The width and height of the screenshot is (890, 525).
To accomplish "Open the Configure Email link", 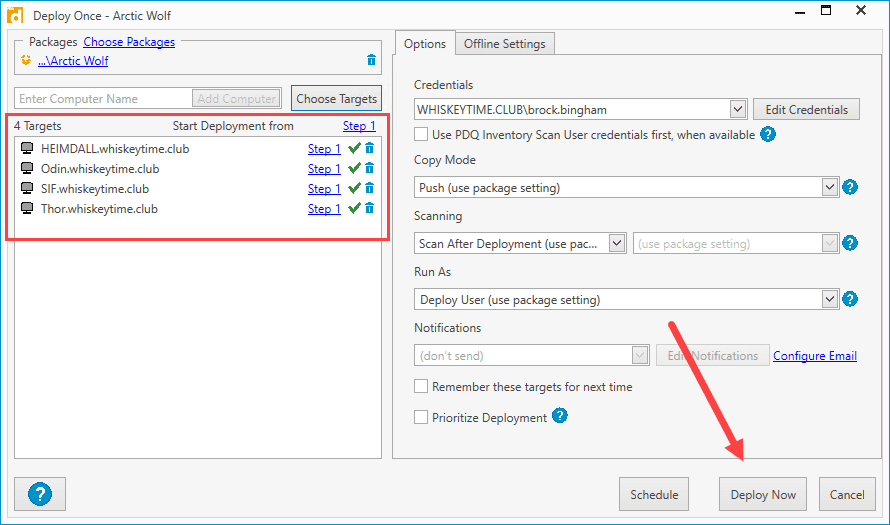I will 815,356.
